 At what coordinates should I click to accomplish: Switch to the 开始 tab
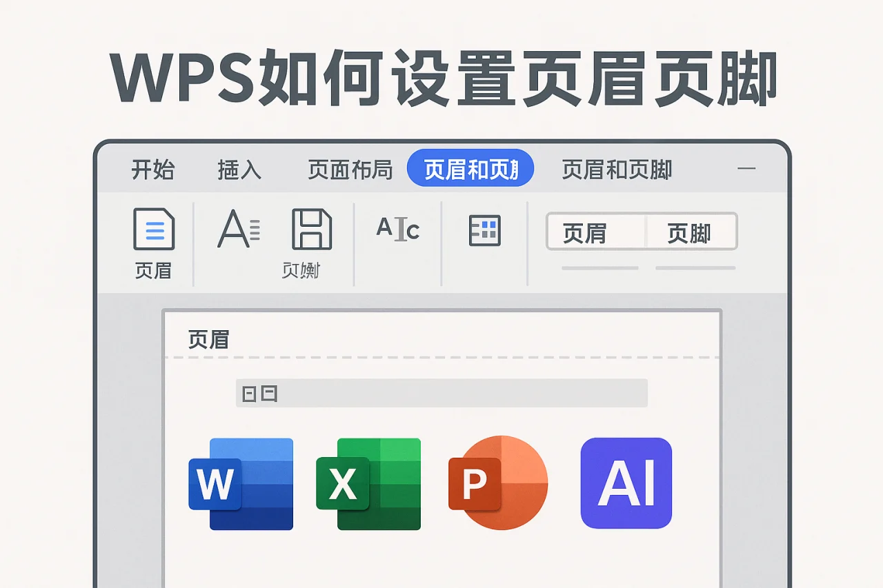click(153, 169)
